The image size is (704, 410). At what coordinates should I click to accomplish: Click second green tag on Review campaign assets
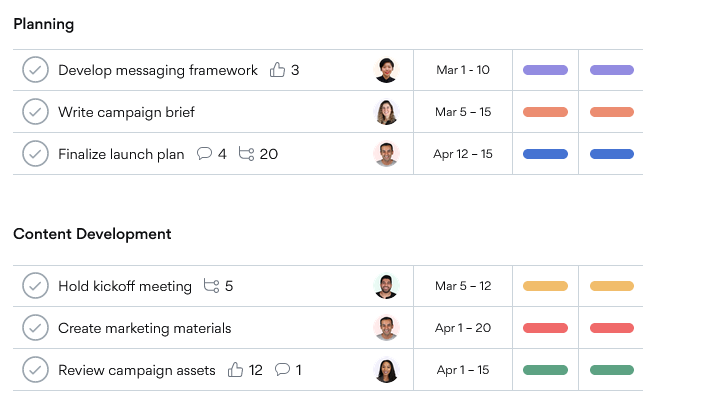coord(612,370)
